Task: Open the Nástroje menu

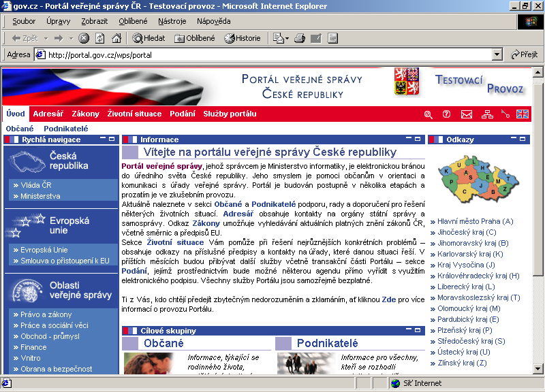Action: [172, 21]
